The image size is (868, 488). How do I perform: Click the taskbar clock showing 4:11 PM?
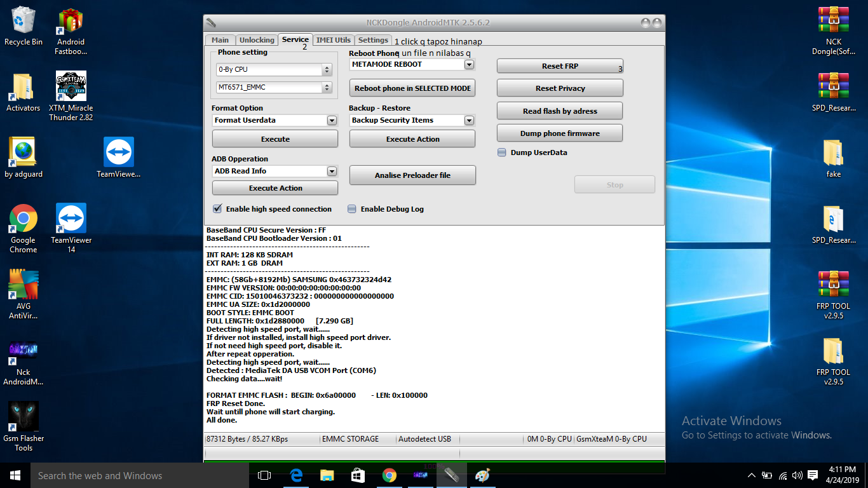[x=842, y=475]
